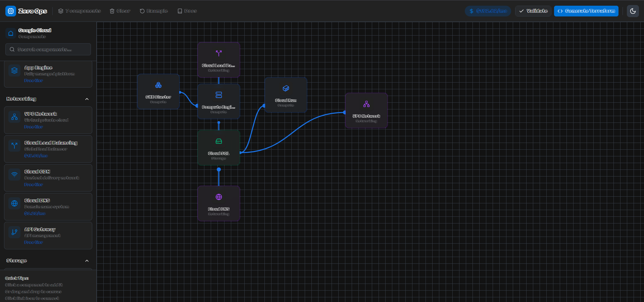Add Cloud CDN from the sidebar
Image resolution: width=644 pixels, height=302 pixels.
coord(48,178)
